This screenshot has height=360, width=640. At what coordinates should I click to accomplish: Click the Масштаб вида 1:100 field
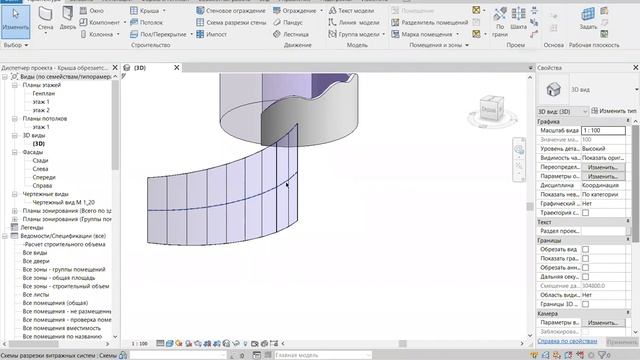pos(603,131)
